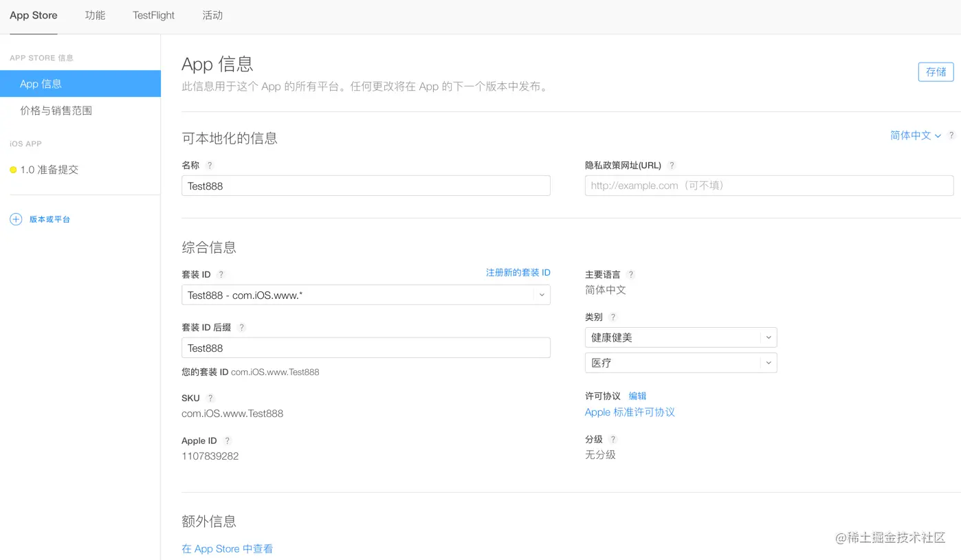
Task: Click help icon next to 套装 ID 后缀
Action: tap(241, 328)
